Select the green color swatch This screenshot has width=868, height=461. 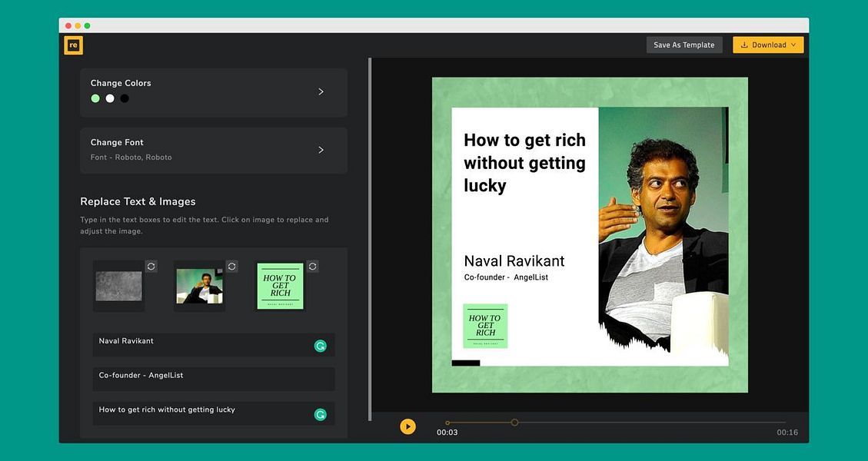95,98
